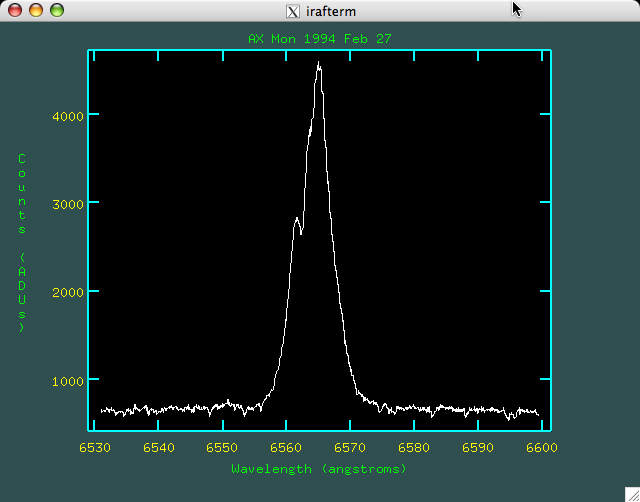Click the tallest emission peak of the spectrum
The width and height of the screenshot is (640, 502).
point(319,64)
